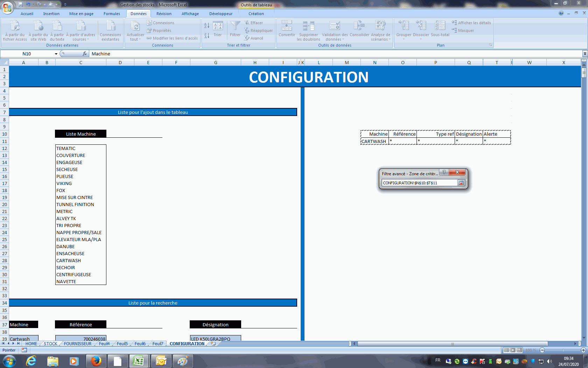Click the zoom slider in the status bar
Image resolution: width=588 pixels, height=368 pixels.
(563, 350)
